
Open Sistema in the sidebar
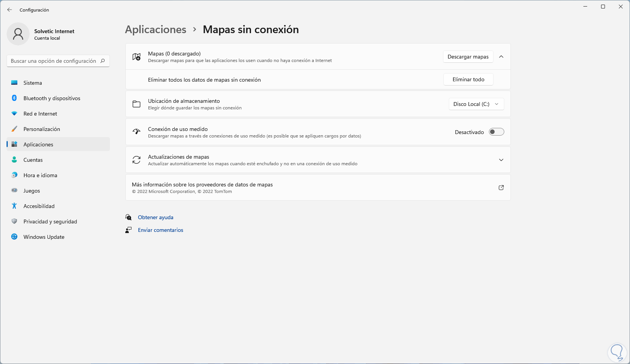point(33,83)
